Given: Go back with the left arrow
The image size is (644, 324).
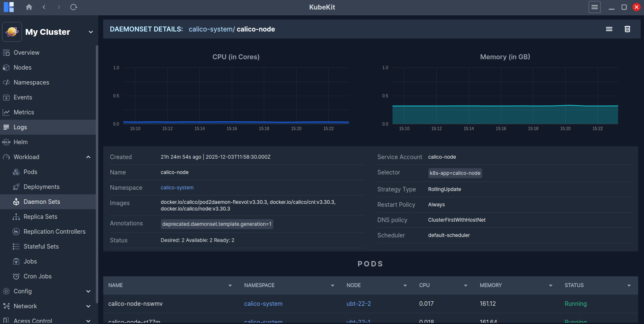Looking at the screenshot, I should 44,7.
